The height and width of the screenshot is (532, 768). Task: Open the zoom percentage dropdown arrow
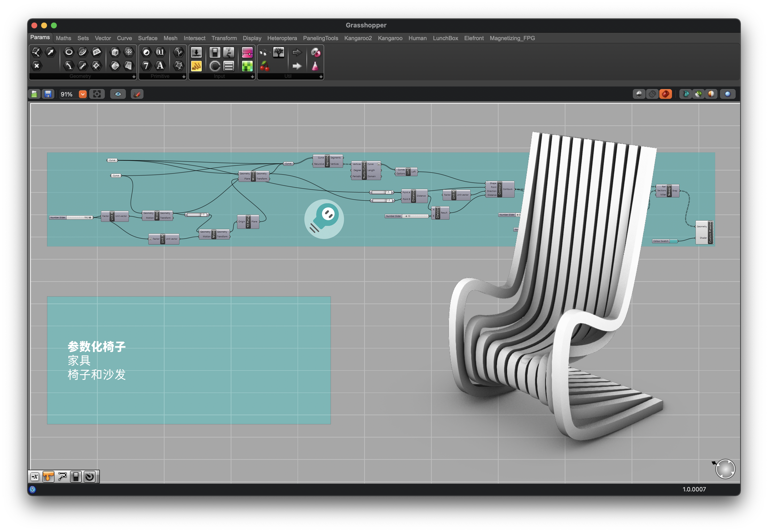[83, 94]
